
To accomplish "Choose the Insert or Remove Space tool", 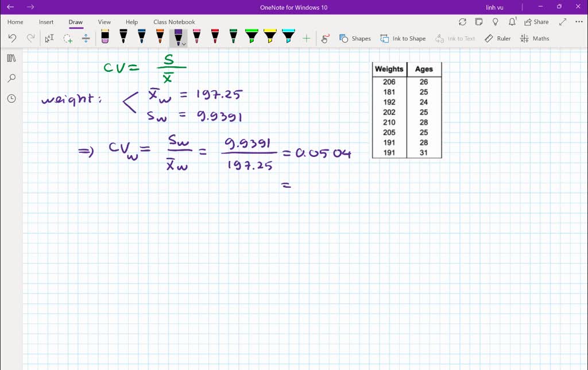I will 86,38.
